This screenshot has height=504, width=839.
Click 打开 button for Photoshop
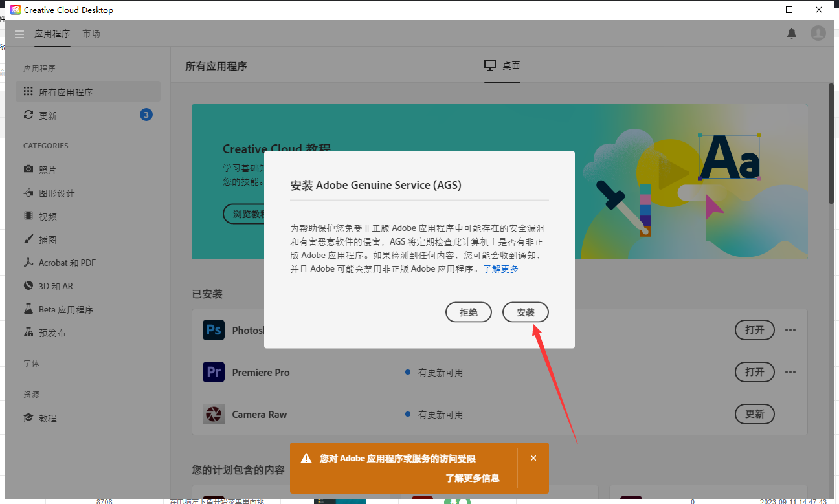click(755, 330)
